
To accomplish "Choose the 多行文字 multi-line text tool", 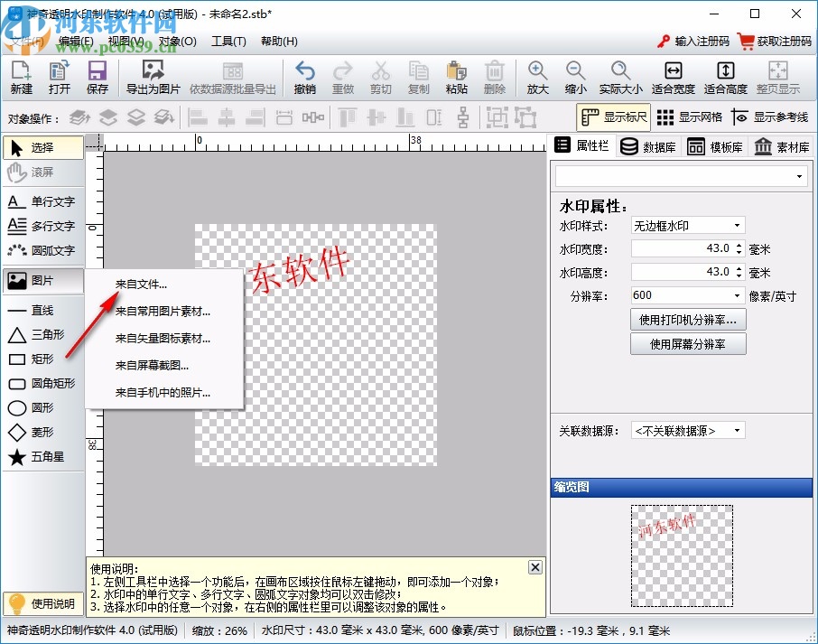I will pos(42,226).
